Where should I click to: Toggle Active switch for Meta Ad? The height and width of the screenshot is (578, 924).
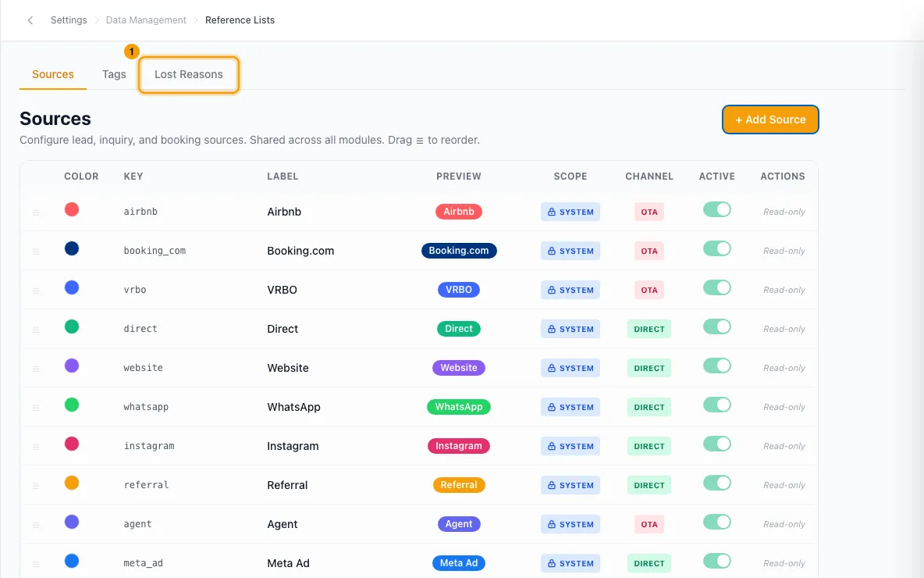(x=717, y=561)
